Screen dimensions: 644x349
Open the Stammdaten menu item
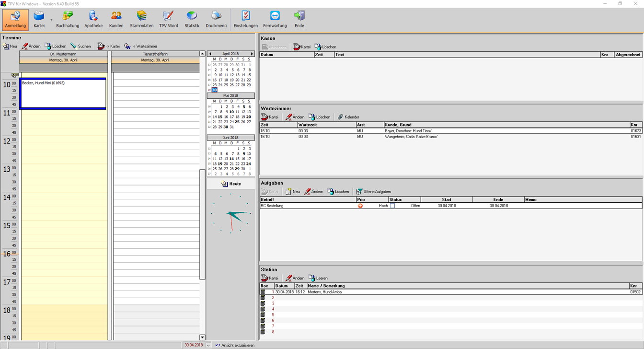click(x=141, y=20)
